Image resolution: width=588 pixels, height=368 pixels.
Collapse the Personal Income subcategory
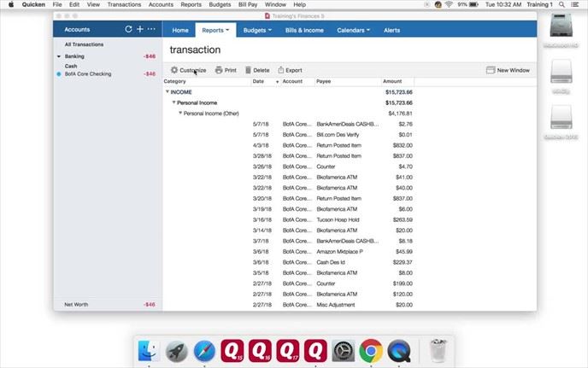[x=174, y=102]
